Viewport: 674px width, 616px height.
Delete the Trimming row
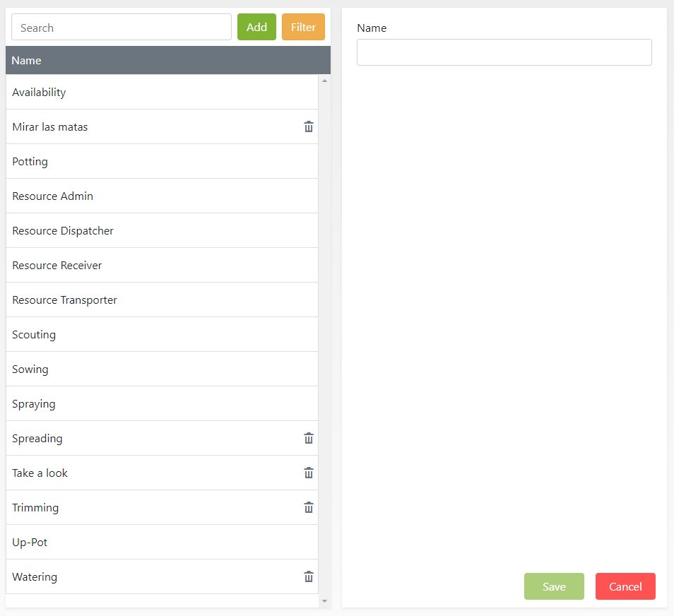point(308,508)
